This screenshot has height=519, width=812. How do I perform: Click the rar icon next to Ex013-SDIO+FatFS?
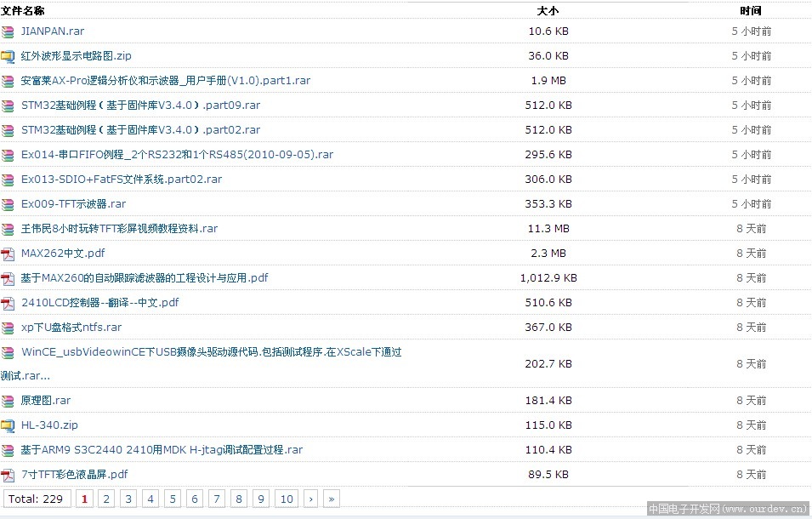[x=8, y=180]
